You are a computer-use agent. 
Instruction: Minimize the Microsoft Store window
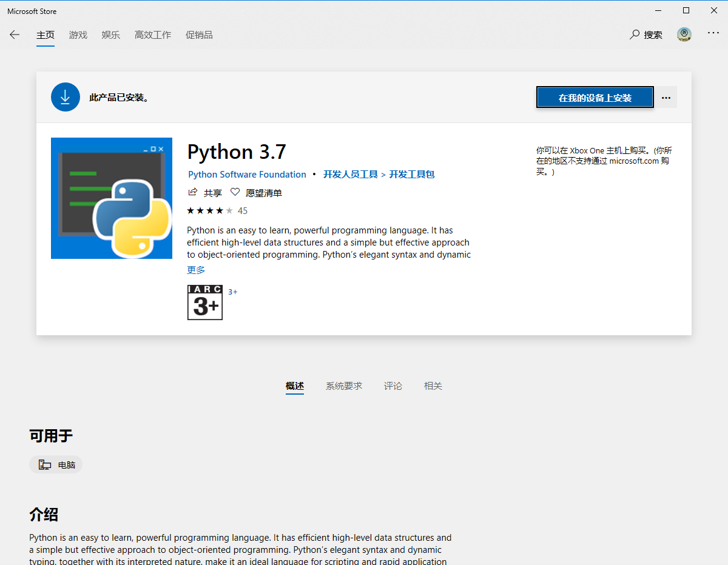click(658, 10)
